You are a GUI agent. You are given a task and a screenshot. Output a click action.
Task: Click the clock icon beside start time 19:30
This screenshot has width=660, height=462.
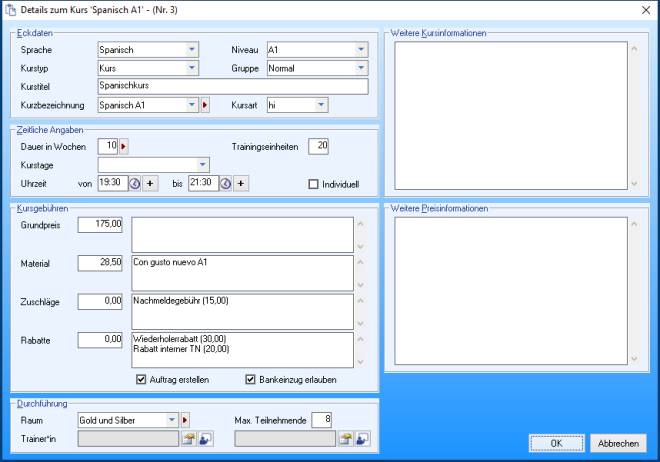point(134,183)
